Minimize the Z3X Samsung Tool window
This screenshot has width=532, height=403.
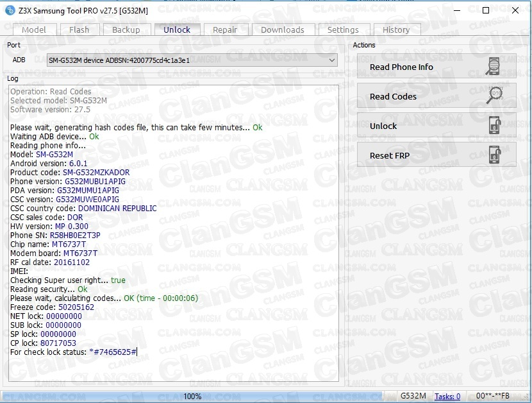click(x=457, y=10)
